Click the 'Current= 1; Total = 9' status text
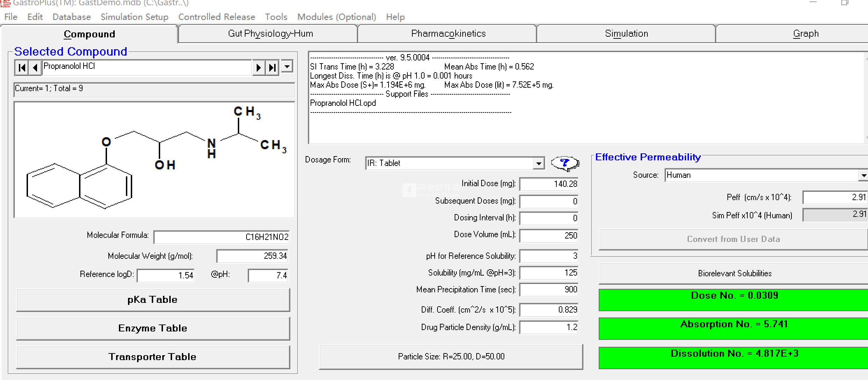The image size is (868, 380). point(49,88)
